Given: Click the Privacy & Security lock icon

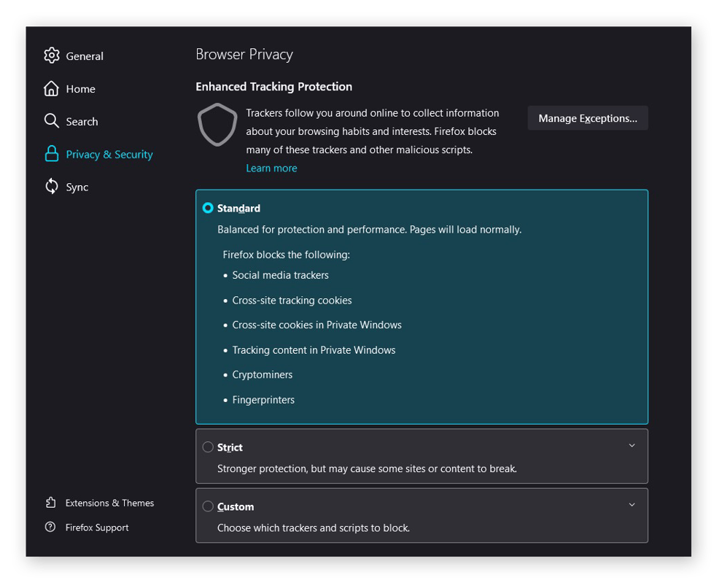Looking at the screenshot, I should click(52, 154).
